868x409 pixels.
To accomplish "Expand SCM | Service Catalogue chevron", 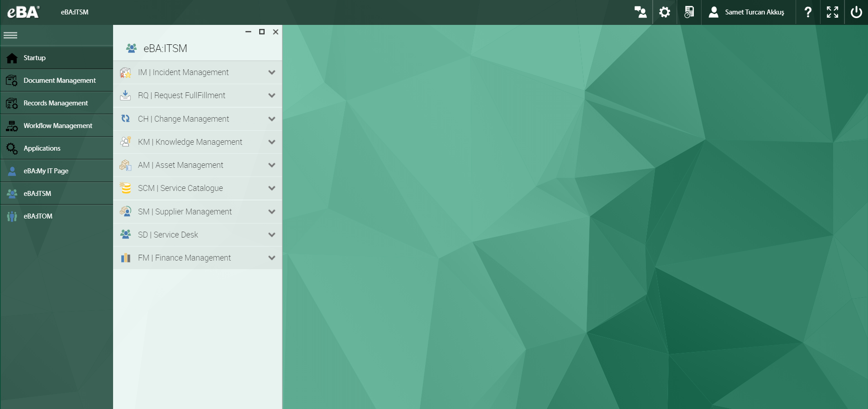I will (x=272, y=188).
